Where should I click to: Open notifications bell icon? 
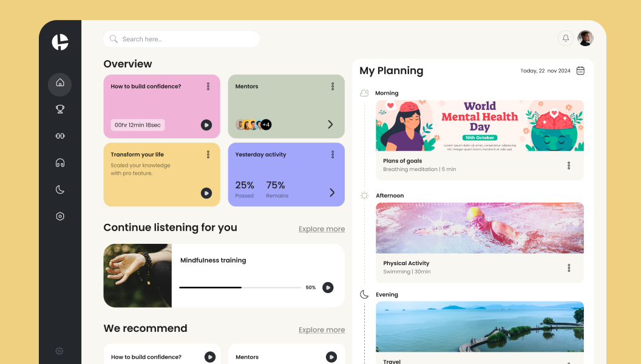click(x=566, y=38)
